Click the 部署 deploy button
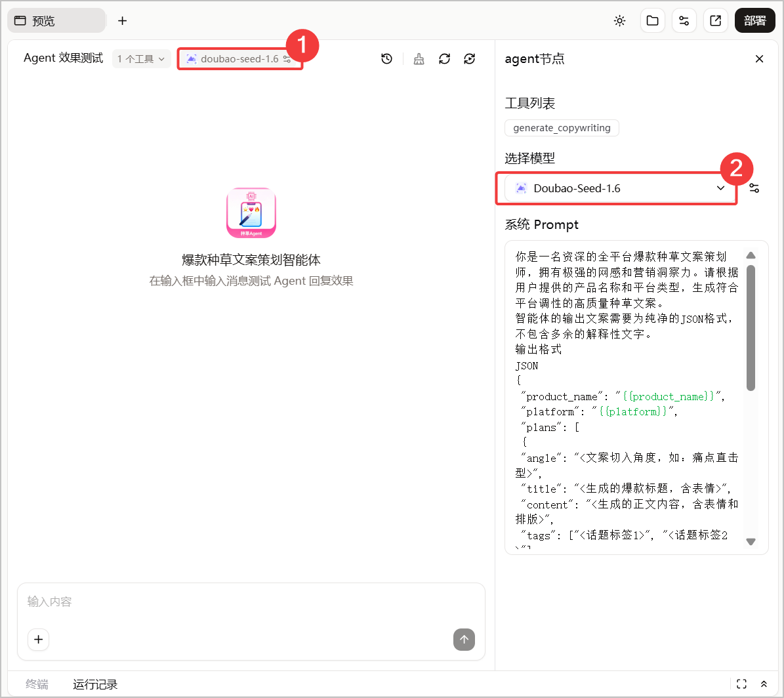This screenshot has width=784, height=698. (754, 20)
